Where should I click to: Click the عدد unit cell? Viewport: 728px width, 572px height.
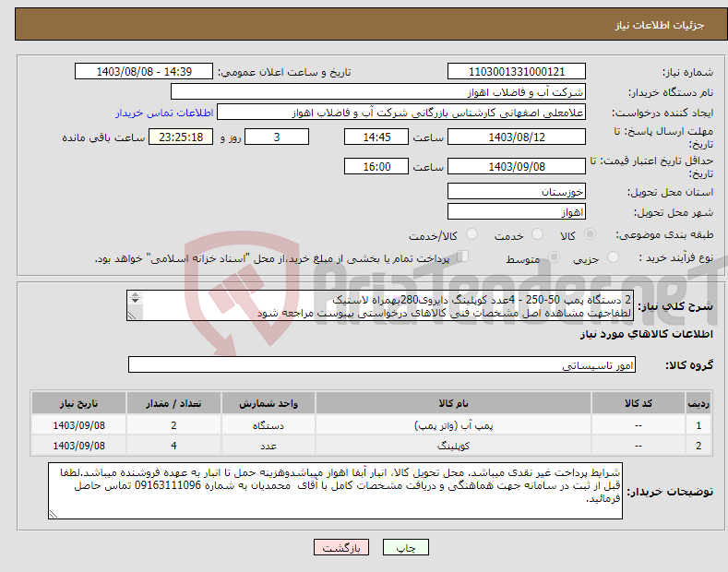pos(269,446)
